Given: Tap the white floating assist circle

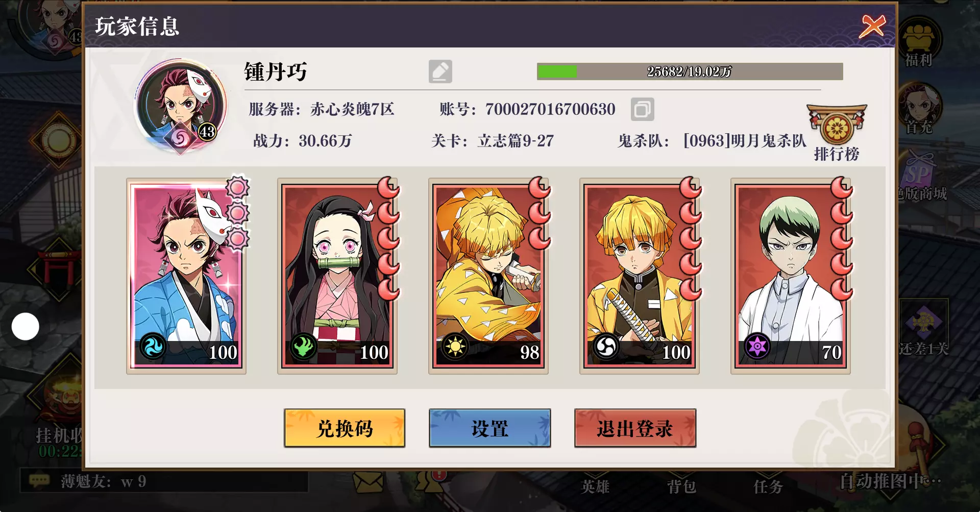Looking at the screenshot, I should pyautogui.click(x=26, y=327).
